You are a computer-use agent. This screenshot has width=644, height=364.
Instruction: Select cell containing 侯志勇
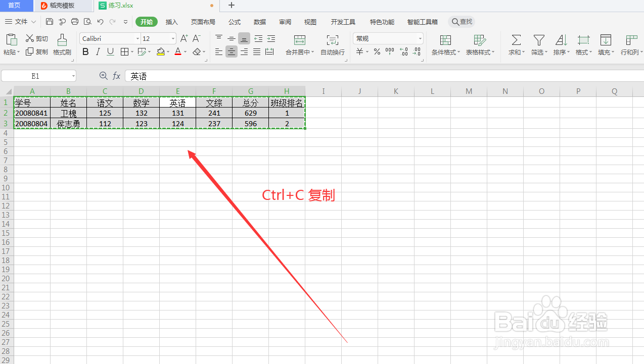coord(68,123)
